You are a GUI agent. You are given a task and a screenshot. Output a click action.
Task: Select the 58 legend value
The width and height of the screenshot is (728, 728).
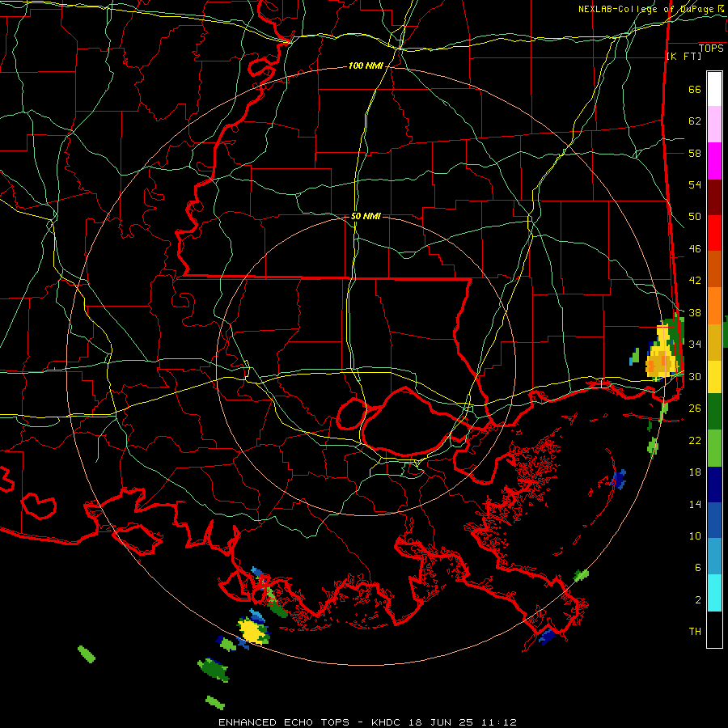click(695, 153)
